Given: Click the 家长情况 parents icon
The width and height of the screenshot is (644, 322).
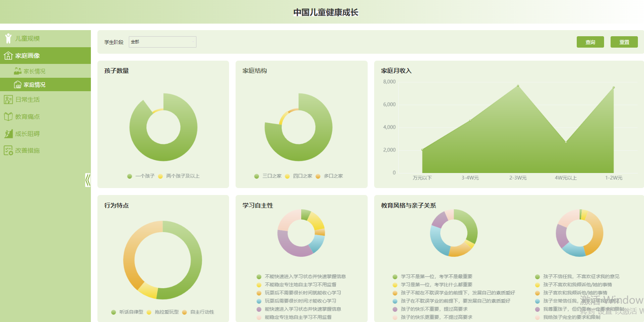Looking at the screenshot, I should pos(18,71).
